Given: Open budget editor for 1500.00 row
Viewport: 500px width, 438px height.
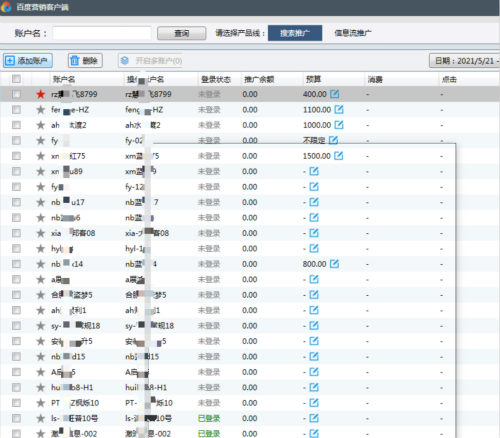Looking at the screenshot, I should [339, 156].
